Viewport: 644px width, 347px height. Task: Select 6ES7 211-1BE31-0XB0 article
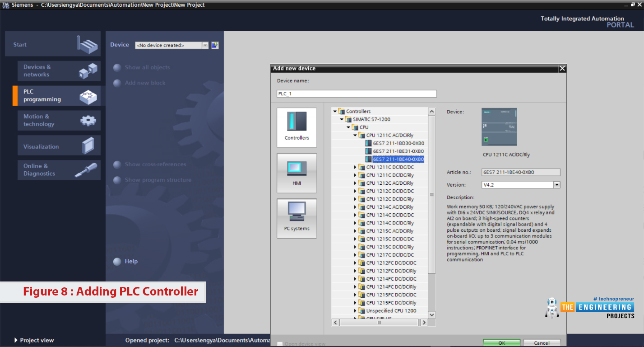point(398,151)
